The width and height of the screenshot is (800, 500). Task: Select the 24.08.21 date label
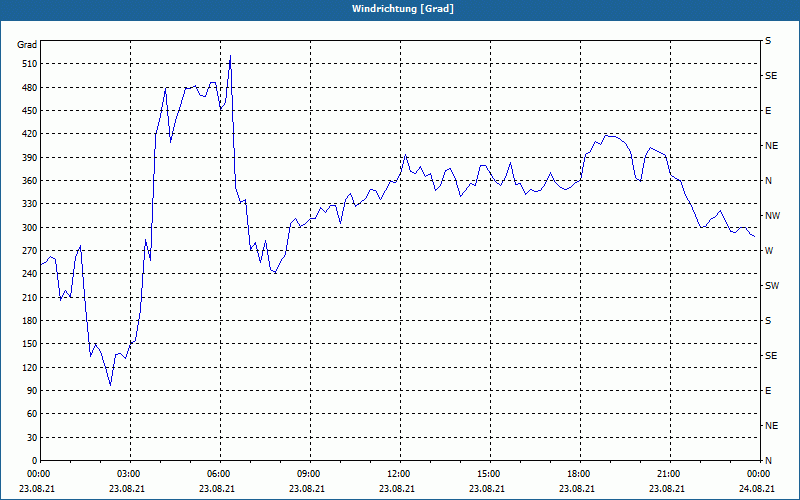pyautogui.click(x=757, y=489)
